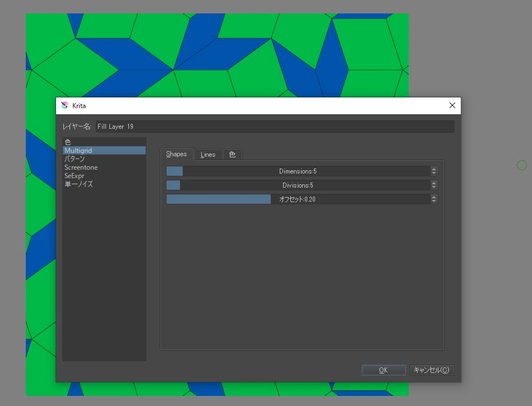The height and width of the screenshot is (406, 532).
Task: Select the 単一ノイズ generator
Action: click(x=104, y=184)
